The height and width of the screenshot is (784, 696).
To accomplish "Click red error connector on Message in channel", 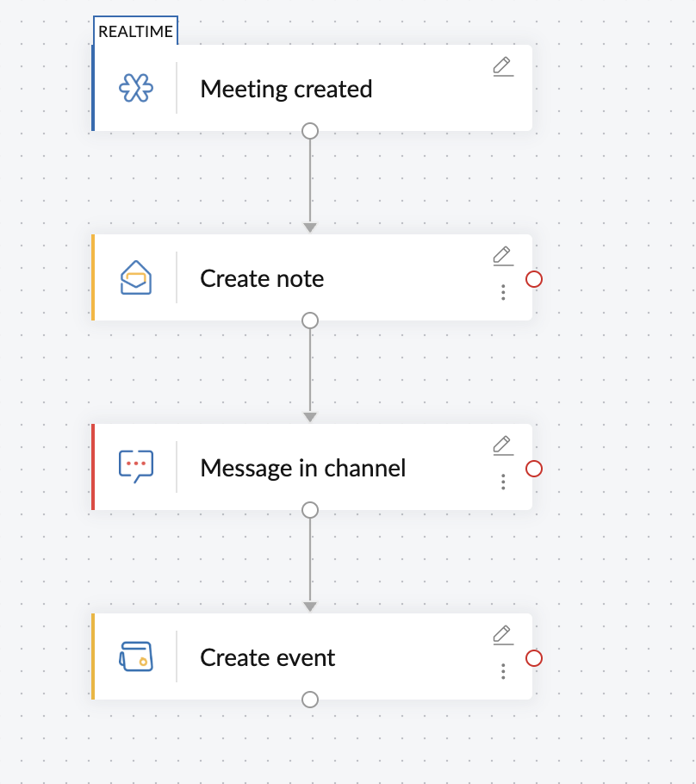I will tap(534, 469).
